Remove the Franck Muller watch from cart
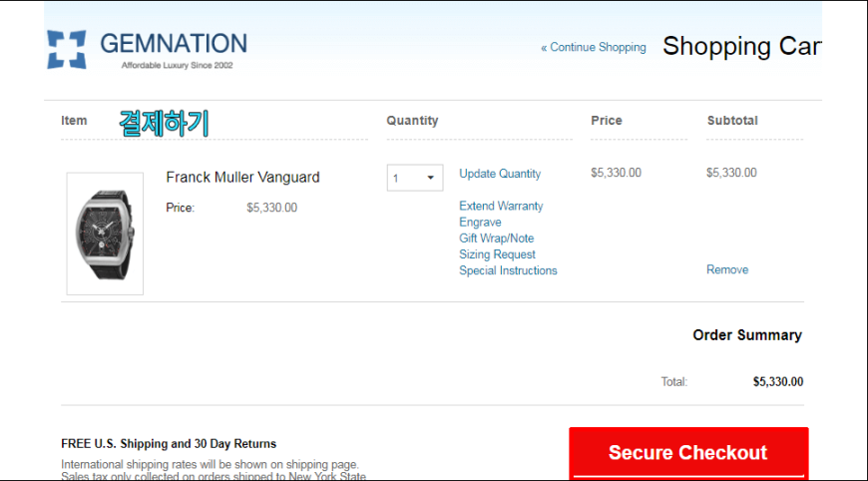Viewport: 868px width, 481px height. 727,269
